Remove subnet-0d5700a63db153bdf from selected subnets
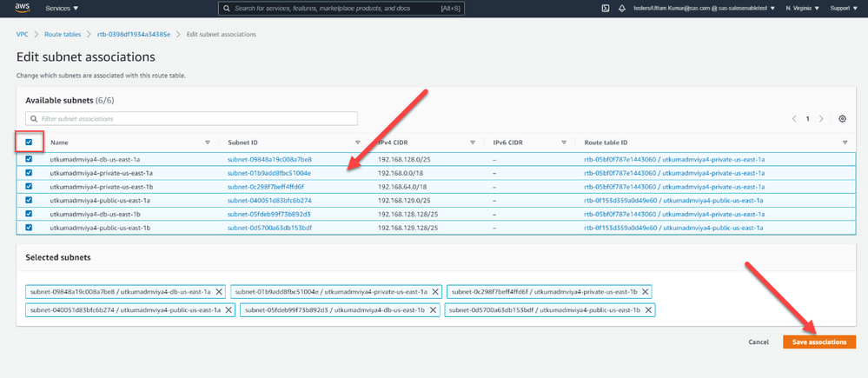Screen dimensions: 868x378 [648, 309]
